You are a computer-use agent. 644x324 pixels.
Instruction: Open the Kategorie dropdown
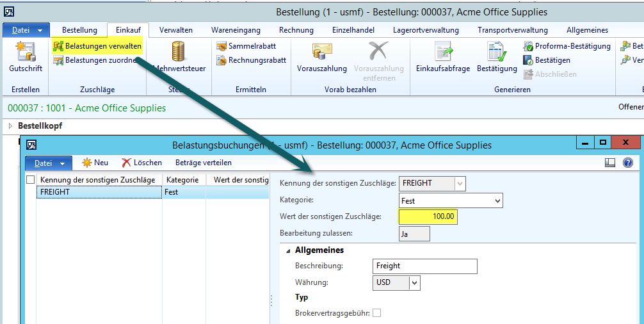[x=498, y=201]
